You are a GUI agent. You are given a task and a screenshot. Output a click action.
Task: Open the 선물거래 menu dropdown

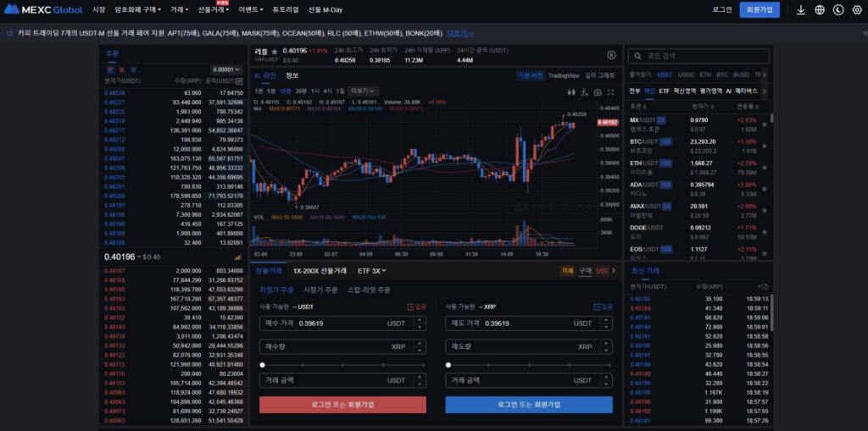[x=214, y=10]
